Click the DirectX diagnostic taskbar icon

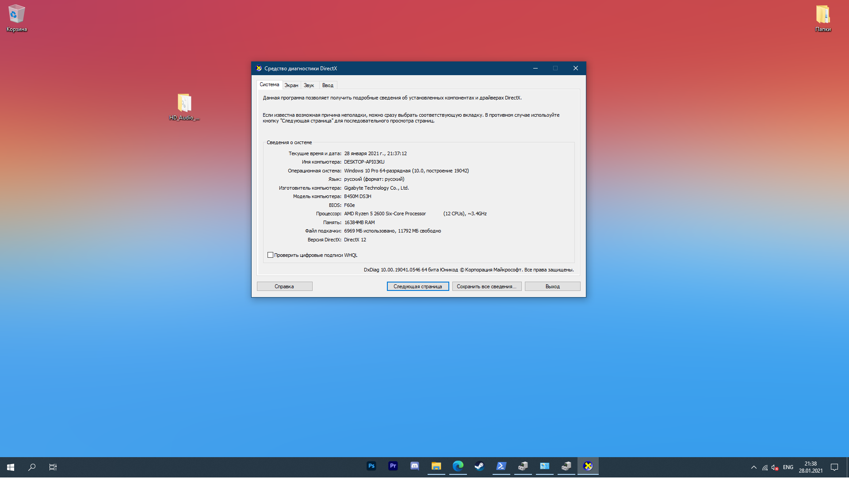(x=588, y=466)
